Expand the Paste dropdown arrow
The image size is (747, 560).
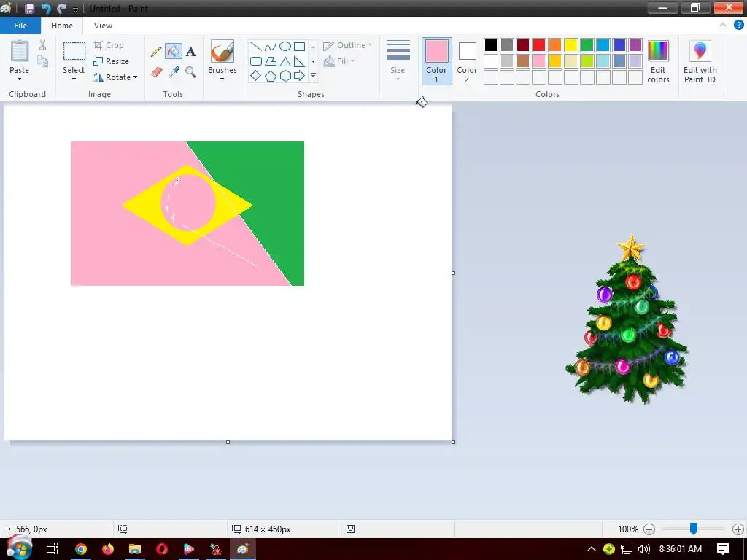coord(19,79)
